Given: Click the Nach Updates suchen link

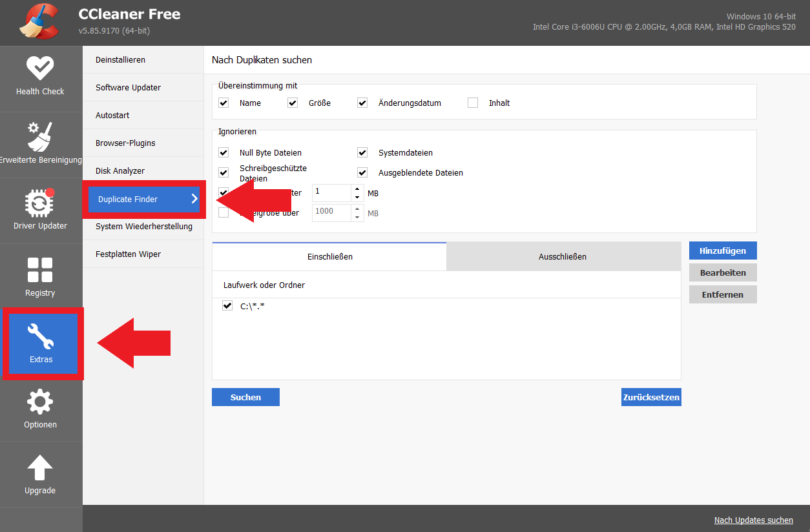Looking at the screenshot, I should click(754, 520).
